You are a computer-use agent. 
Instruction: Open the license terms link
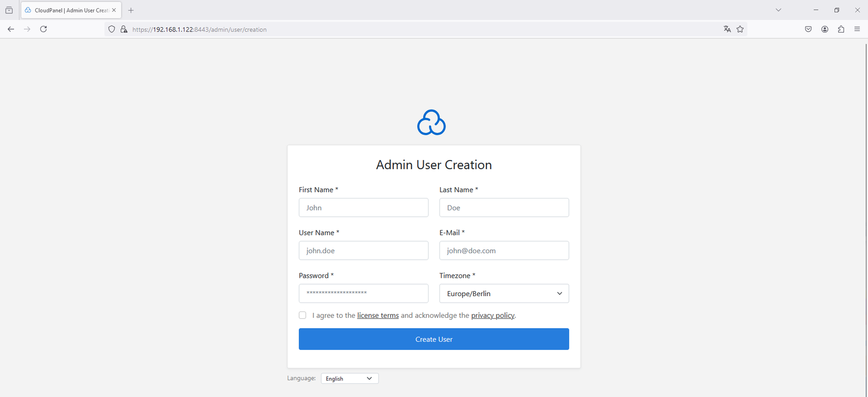coord(378,316)
